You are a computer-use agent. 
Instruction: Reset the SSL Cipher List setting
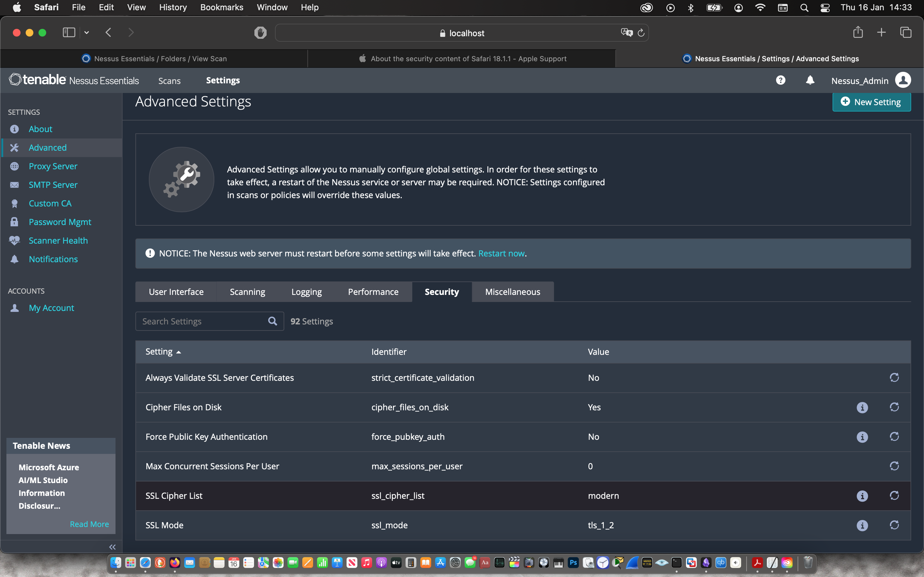click(x=894, y=495)
